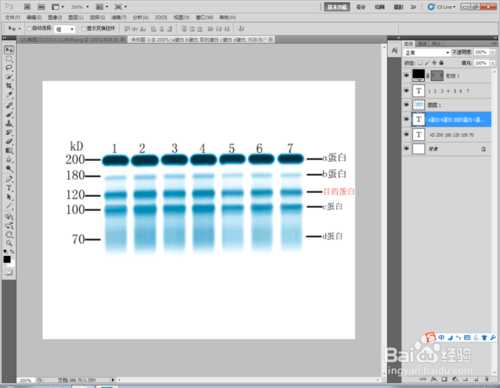Toggle lock transparent pixels in Layers panel
The image size is (500, 388).
tap(420, 63)
